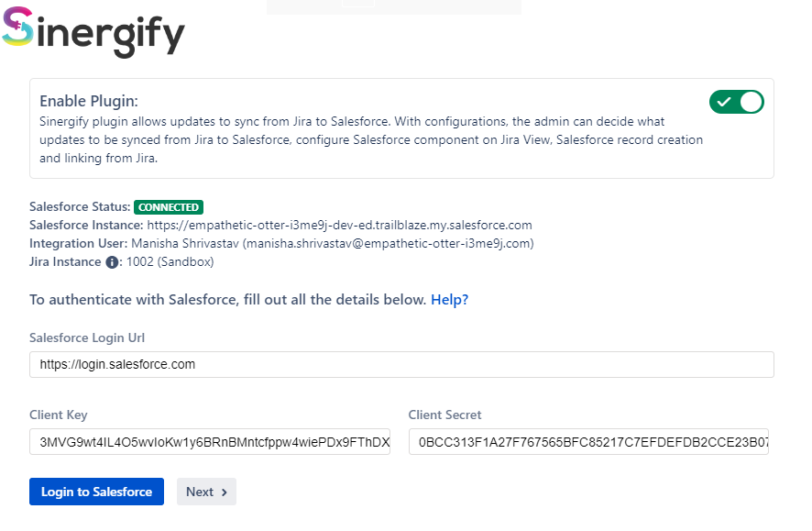Go to the Next step
Screen dimensions: 812x531
click(x=206, y=492)
